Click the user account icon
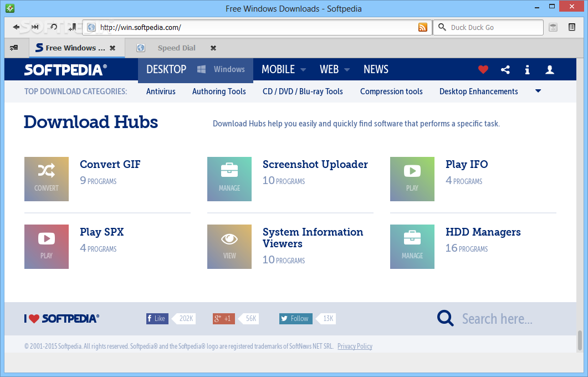The image size is (588, 377). (x=550, y=69)
